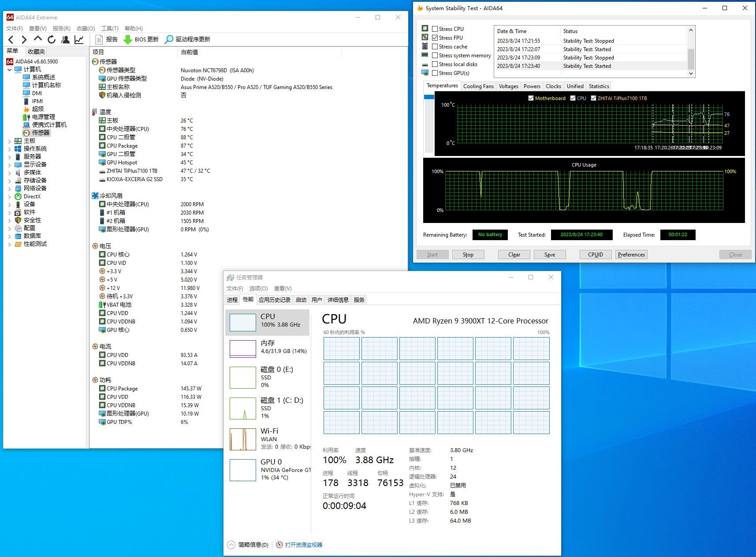
Task: Click the 报告 report toolbar button
Action: pyautogui.click(x=106, y=40)
